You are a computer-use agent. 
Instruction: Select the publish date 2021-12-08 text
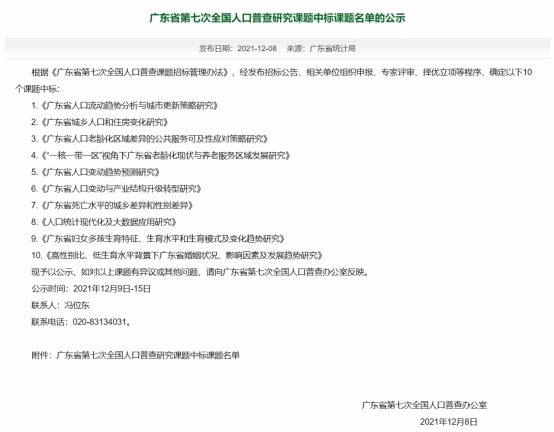pos(257,48)
